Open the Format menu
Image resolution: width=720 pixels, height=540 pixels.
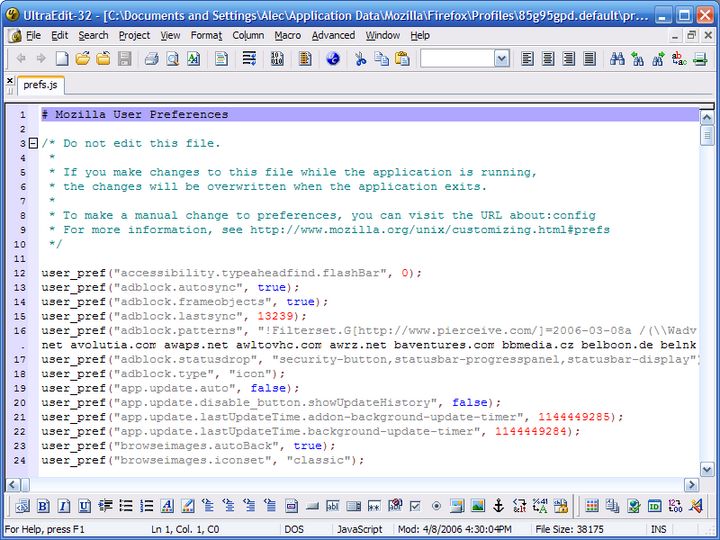206,35
